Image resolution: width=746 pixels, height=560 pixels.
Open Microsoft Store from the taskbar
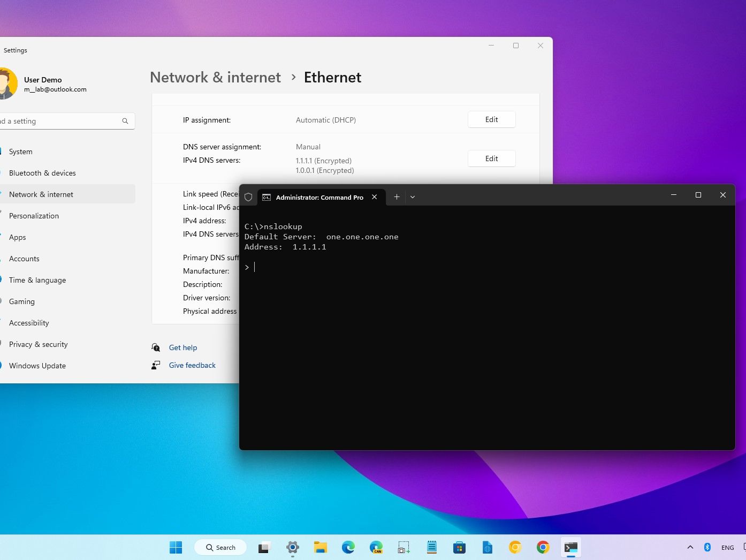point(459,547)
